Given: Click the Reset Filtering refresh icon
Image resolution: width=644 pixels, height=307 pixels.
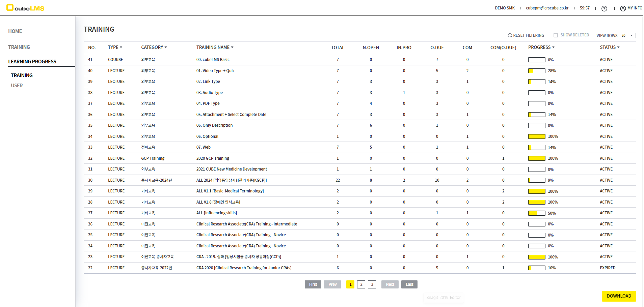Looking at the screenshot, I should [510, 35].
